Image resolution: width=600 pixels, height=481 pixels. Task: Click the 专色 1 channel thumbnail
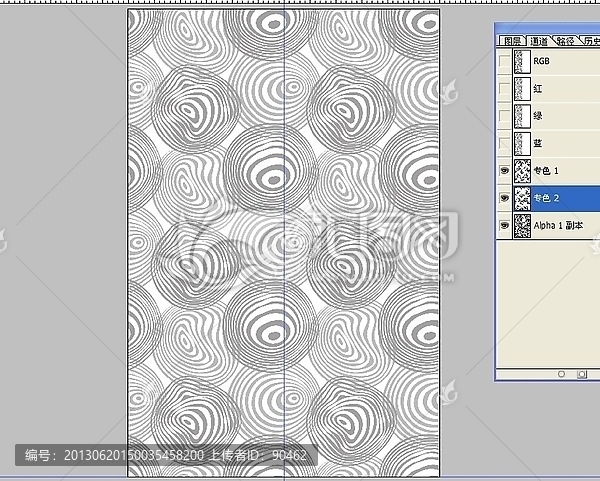point(522,171)
